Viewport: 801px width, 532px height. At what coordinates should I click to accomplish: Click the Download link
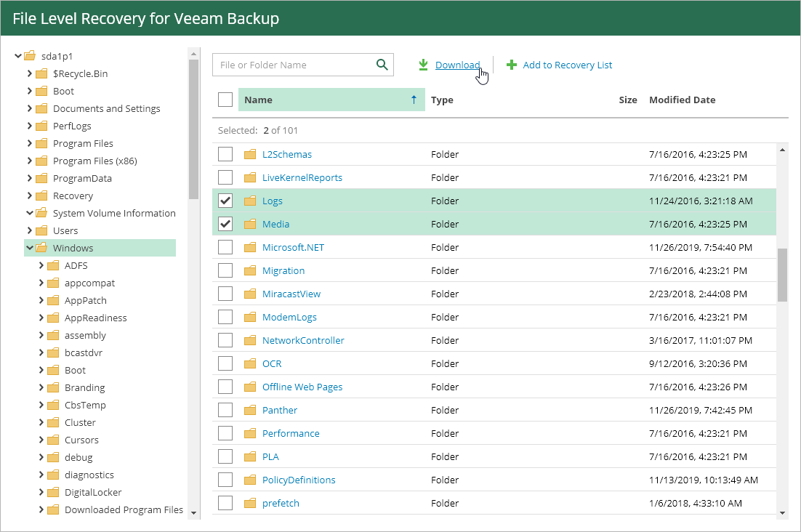[x=457, y=65]
